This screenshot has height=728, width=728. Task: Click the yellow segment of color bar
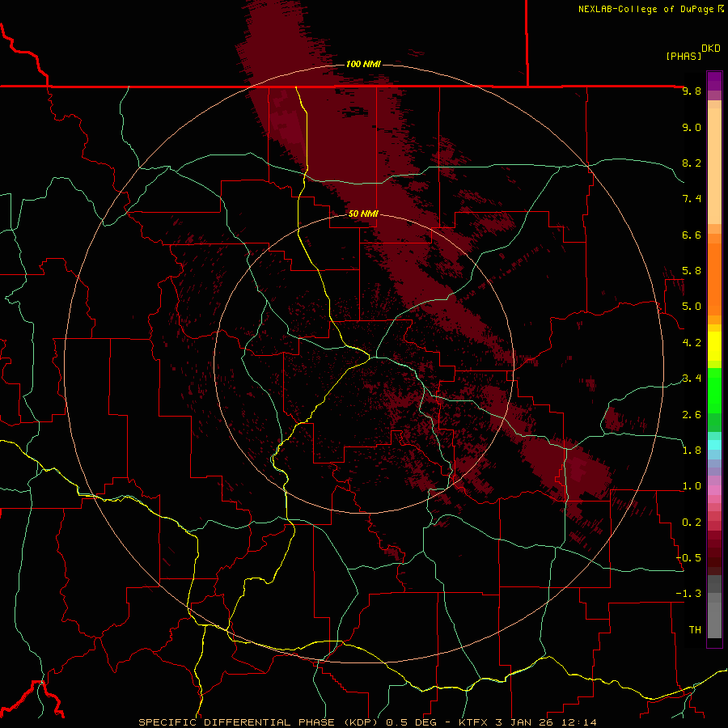[714, 346]
